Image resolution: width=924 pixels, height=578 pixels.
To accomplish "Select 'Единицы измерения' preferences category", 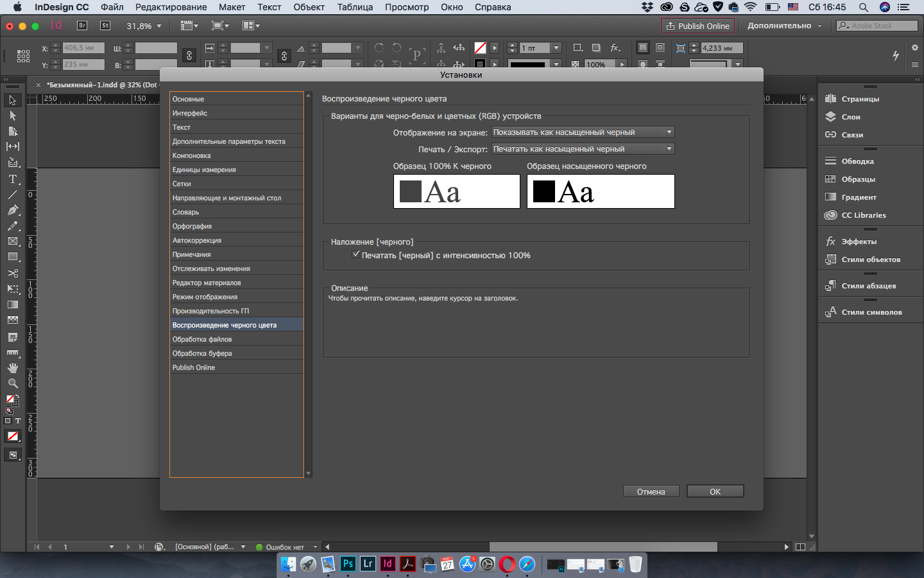I will (204, 170).
